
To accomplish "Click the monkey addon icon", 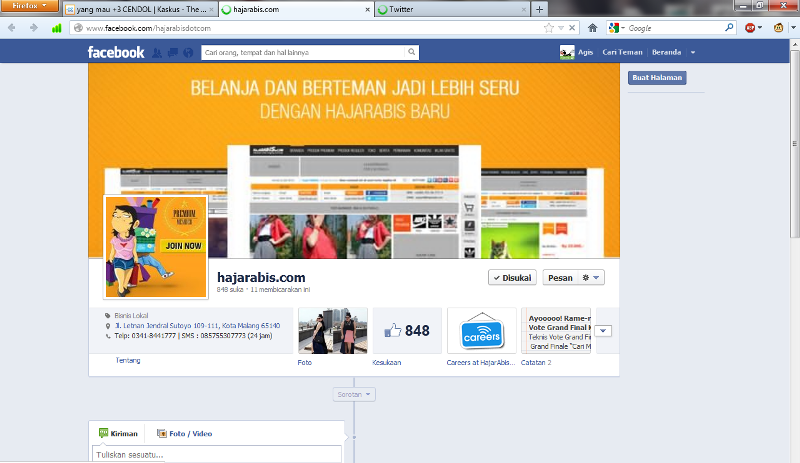I will (x=779, y=28).
